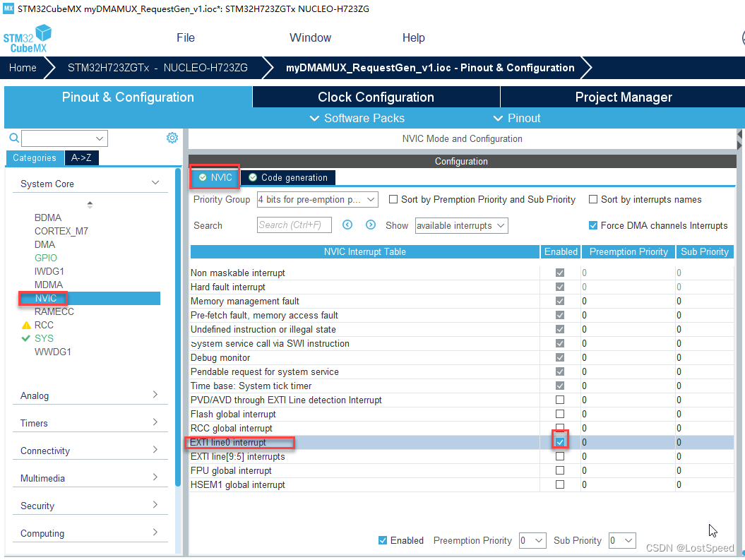Go to next search result arrow

[x=371, y=225]
